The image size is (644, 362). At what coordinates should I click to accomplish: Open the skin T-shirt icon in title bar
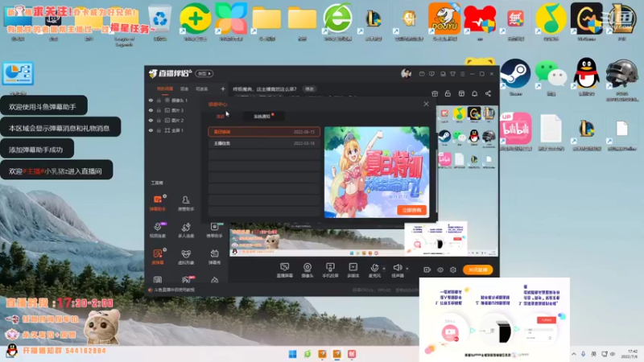pyautogui.click(x=452, y=74)
